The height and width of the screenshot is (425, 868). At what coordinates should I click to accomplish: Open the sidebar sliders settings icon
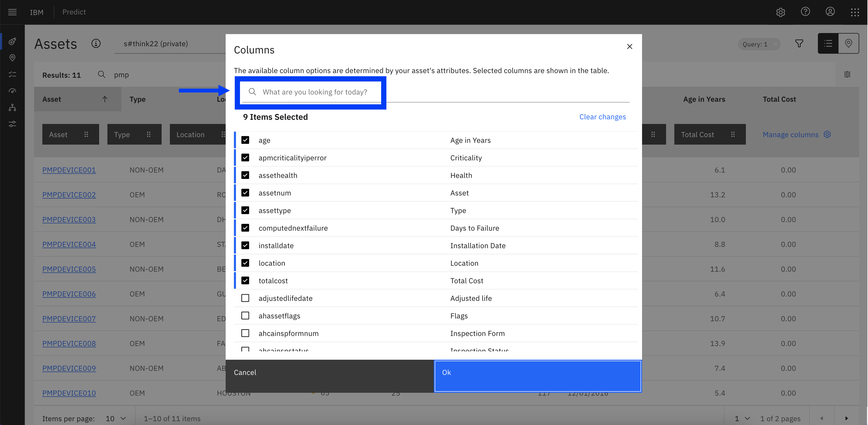coord(12,124)
